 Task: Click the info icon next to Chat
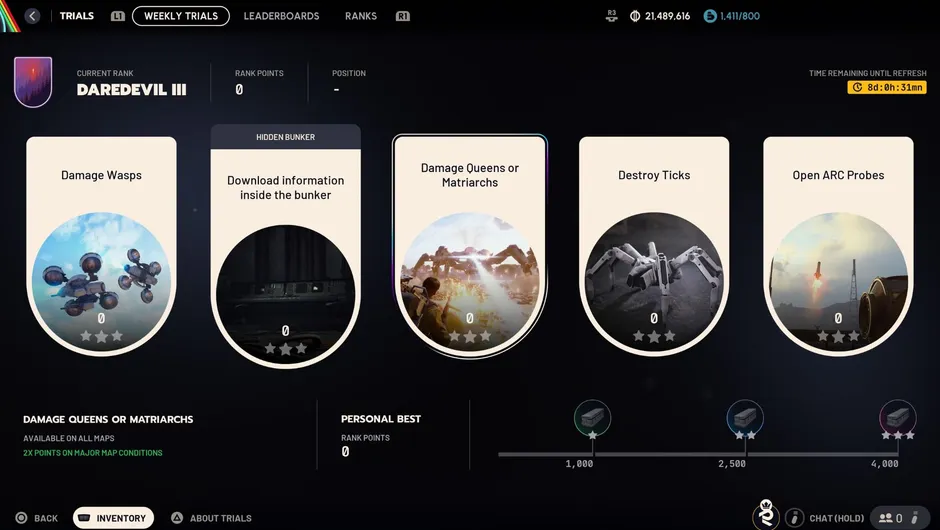click(x=794, y=517)
